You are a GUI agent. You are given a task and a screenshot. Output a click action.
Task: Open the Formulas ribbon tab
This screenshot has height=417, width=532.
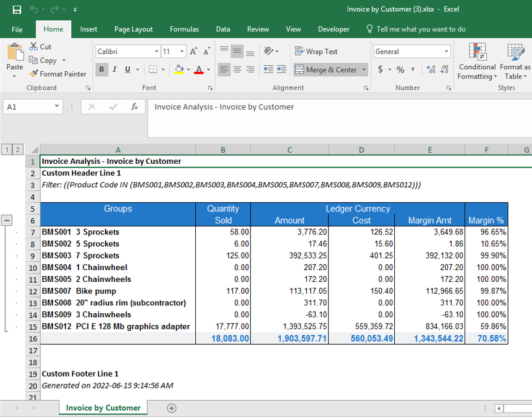point(184,29)
